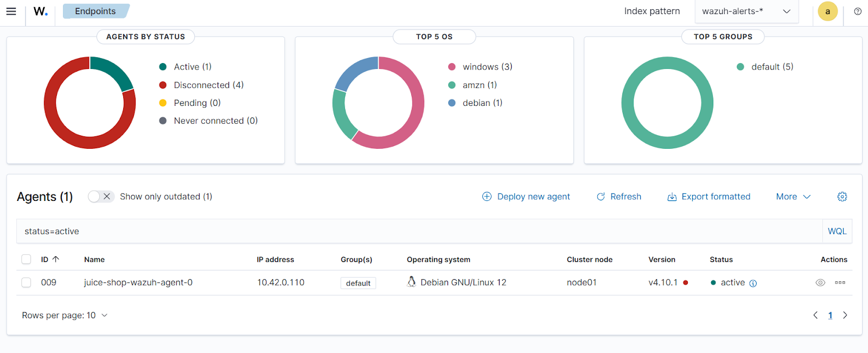Sort the table by ID column
This screenshot has width=868, height=353.
click(49, 260)
